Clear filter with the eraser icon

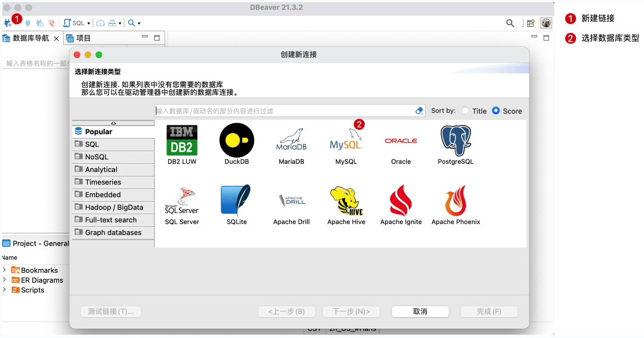point(419,111)
